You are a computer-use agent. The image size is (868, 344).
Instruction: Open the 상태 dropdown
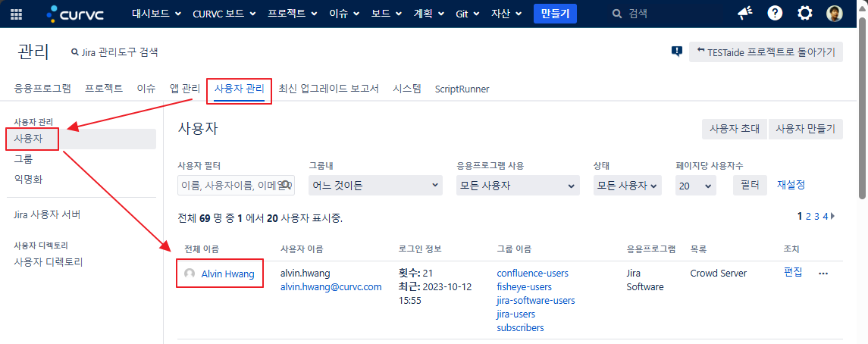click(627, 186)
